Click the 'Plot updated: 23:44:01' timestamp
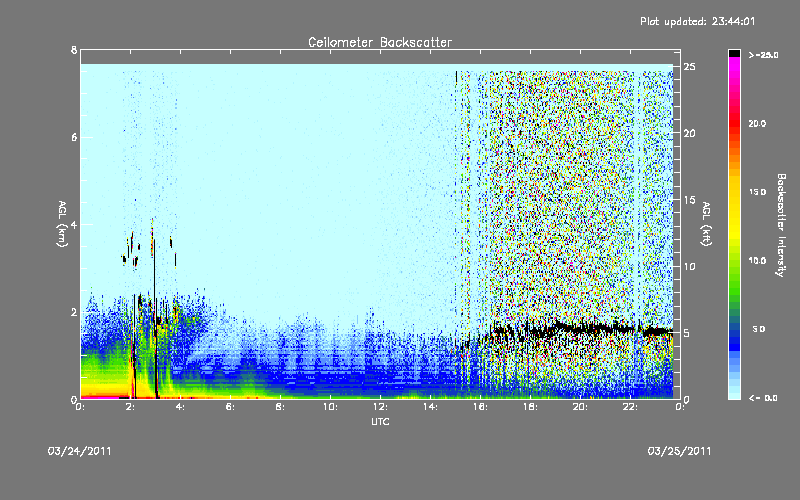Image resolution: width=800 pixels, height=500 pixels. point(697,21)
